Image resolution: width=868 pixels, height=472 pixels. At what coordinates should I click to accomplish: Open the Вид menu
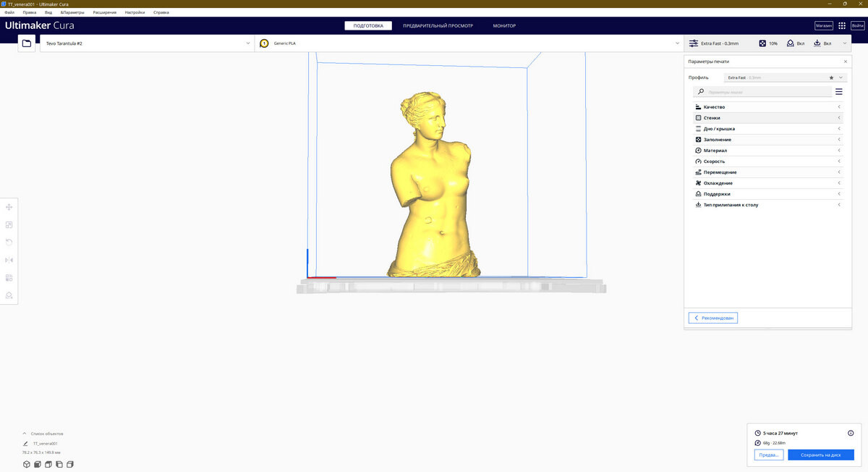pos(48,12)
